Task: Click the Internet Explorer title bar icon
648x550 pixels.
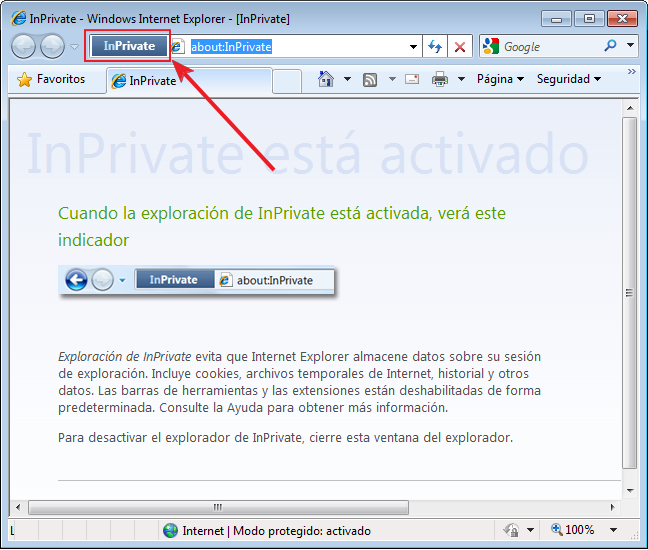Action: point(19,18)
